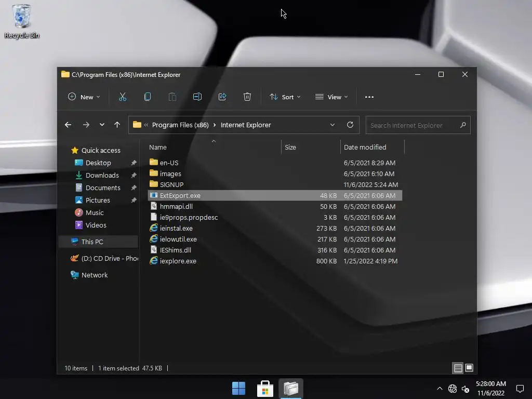Open the notification center icon
Image resolution: width=532 pixels, height=399 pixels.
[x=520, y=389]
